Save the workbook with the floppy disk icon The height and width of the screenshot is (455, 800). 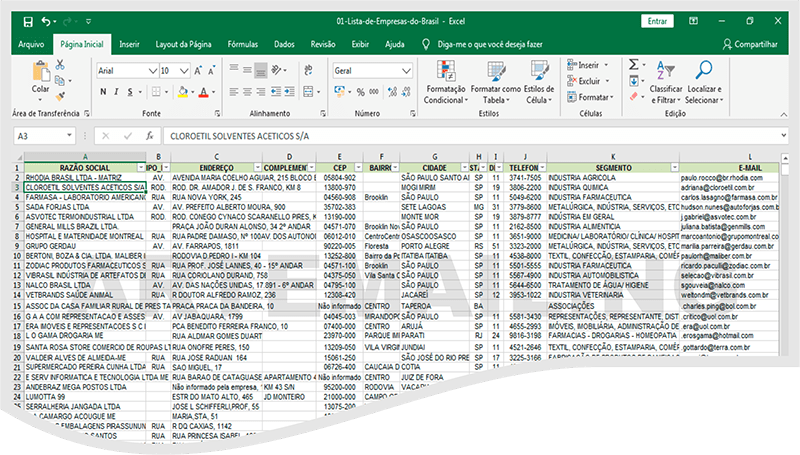28,21
